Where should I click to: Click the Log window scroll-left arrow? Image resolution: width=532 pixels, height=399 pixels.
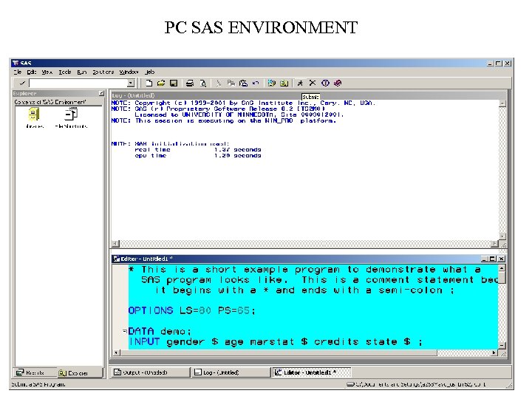click(116, 244)
